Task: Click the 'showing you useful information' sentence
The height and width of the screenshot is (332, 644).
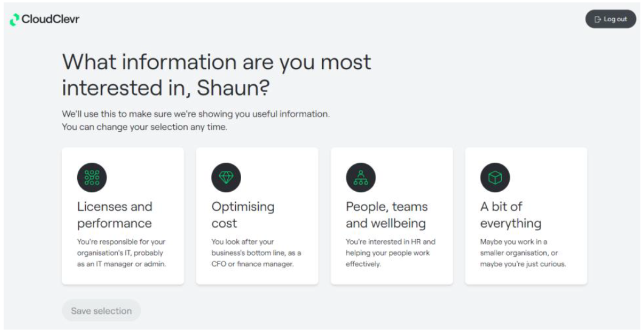Action: (x=196, y=113)
